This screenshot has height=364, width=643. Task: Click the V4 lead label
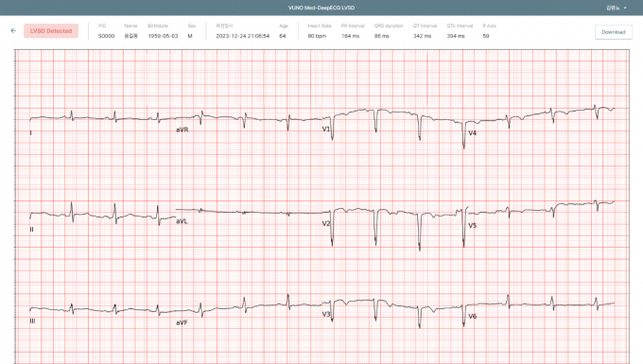point(473,132)
